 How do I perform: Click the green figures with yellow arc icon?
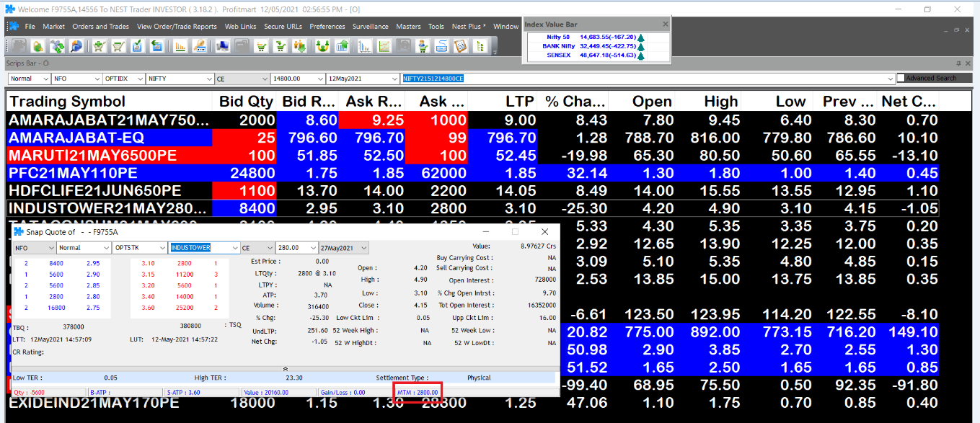click(323, 46)
